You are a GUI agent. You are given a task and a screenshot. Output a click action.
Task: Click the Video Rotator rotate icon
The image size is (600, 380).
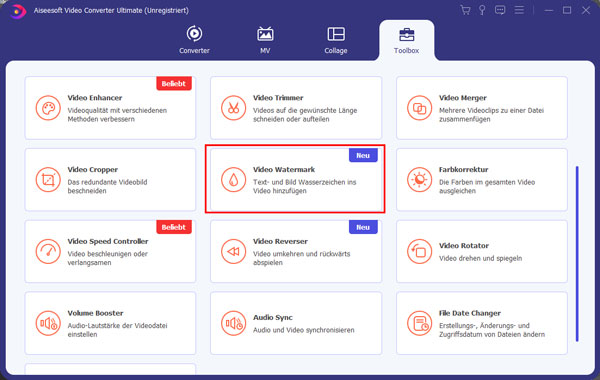pos(419,251)
